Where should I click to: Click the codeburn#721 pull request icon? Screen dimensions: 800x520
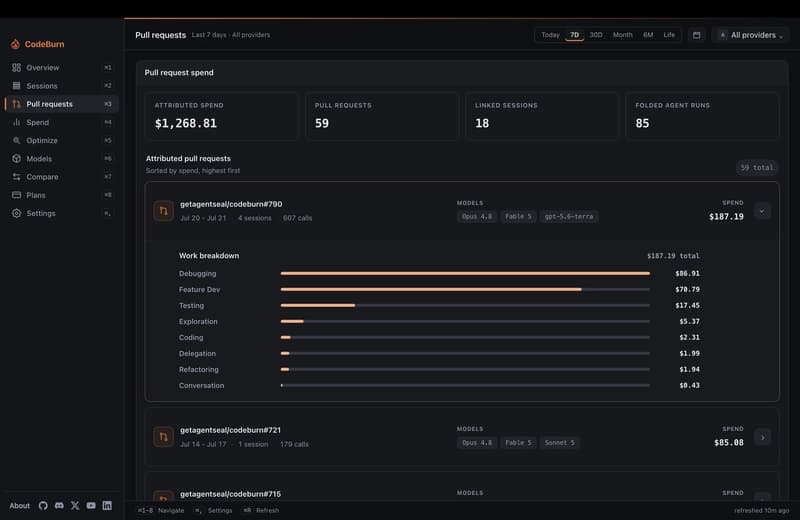click(163, 437)
